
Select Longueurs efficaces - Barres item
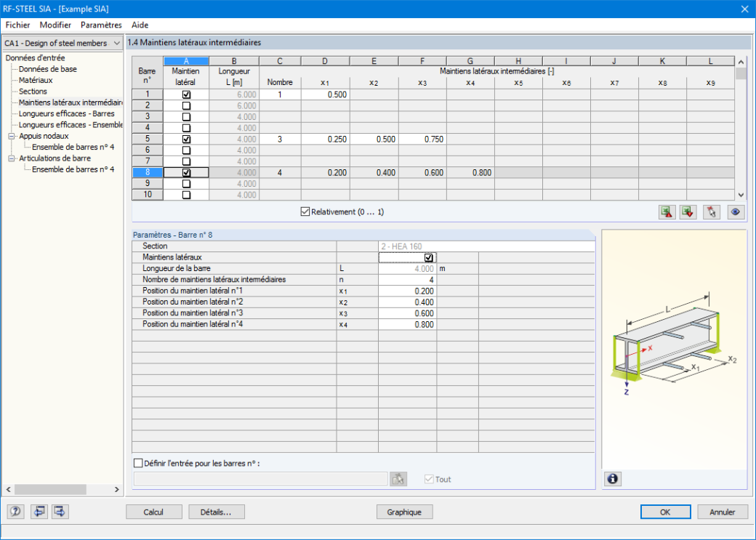click(x=67, y=113)
